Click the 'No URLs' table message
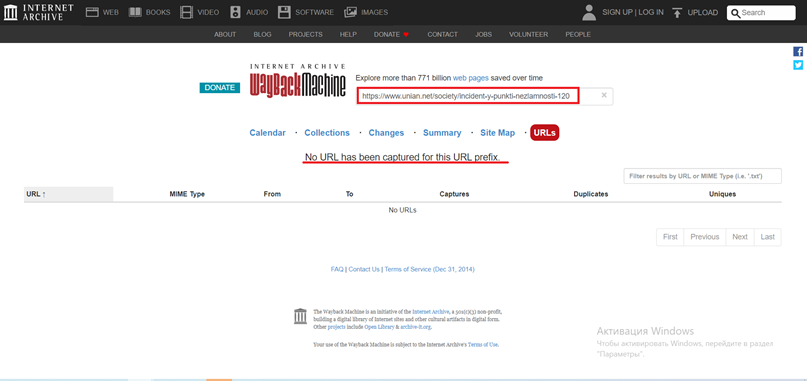 402,210
